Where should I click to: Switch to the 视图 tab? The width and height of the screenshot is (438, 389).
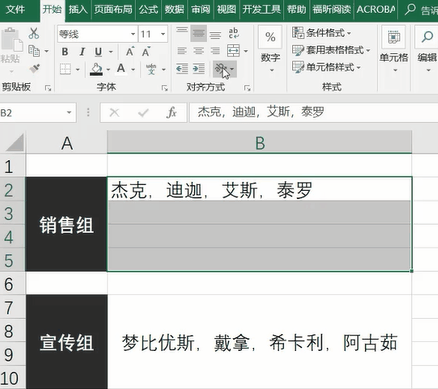(226, 9)
